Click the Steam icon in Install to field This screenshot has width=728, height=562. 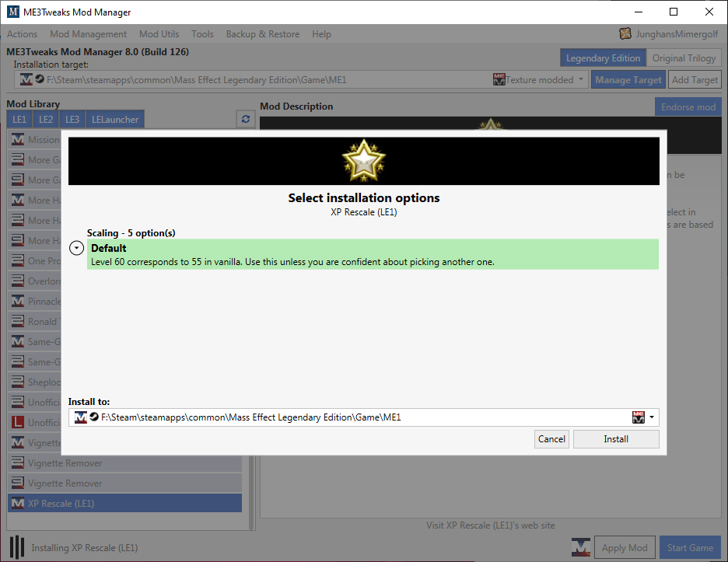pos(94,417)
